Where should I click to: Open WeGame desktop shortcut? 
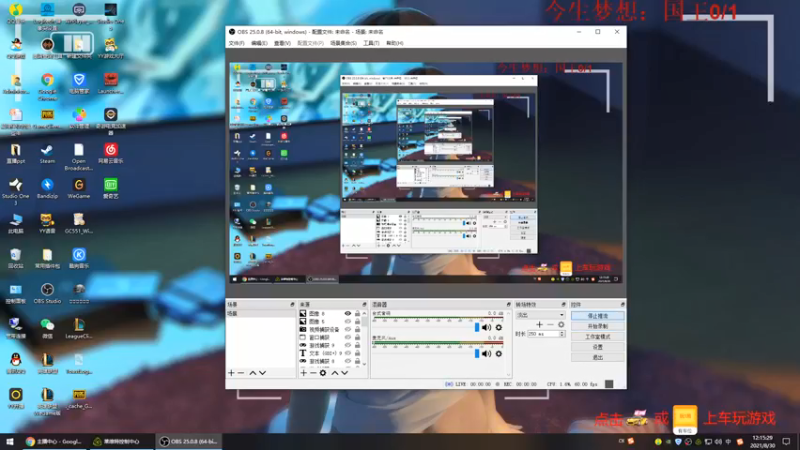point(79,189)
